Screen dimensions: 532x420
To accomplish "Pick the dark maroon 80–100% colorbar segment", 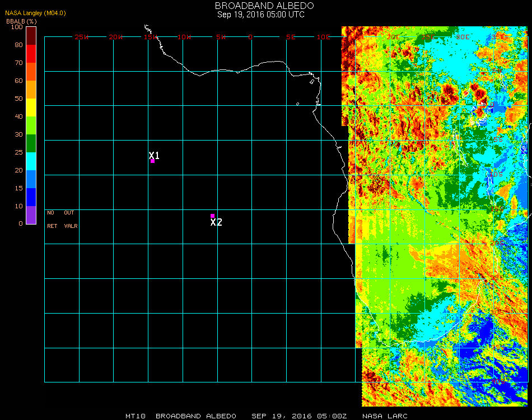I will (31, 35).
